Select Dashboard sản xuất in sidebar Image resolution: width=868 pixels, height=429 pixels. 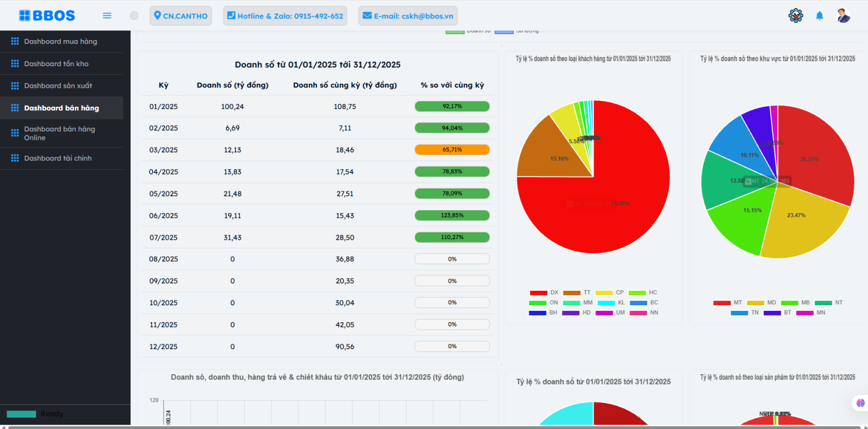61,86
